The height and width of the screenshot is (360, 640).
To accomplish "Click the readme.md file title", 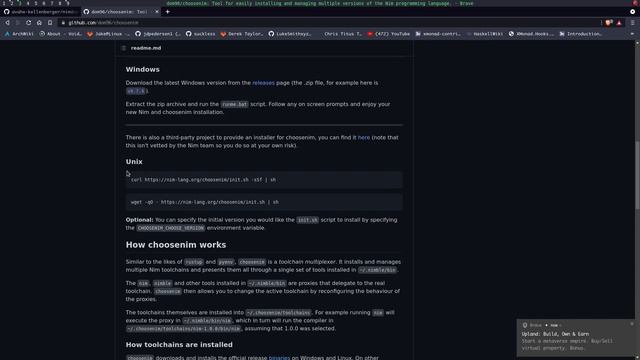I will pos(146,48).
